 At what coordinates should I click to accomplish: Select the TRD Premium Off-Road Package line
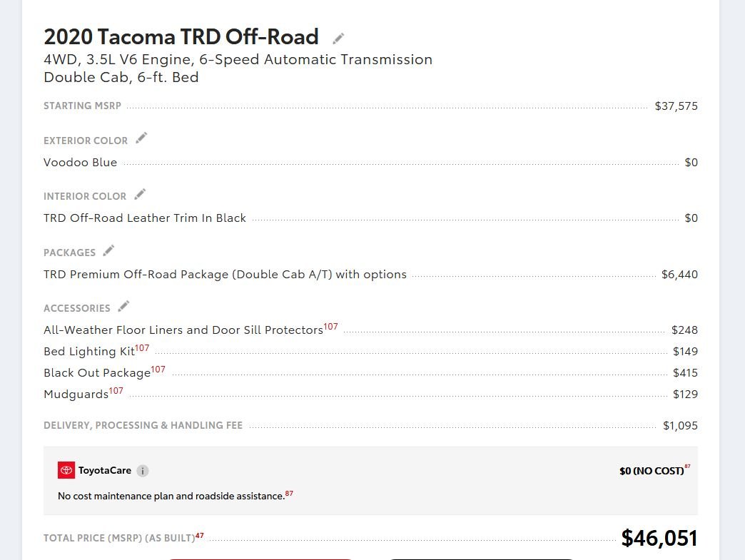pyautogui.click(x=370, y=275)
